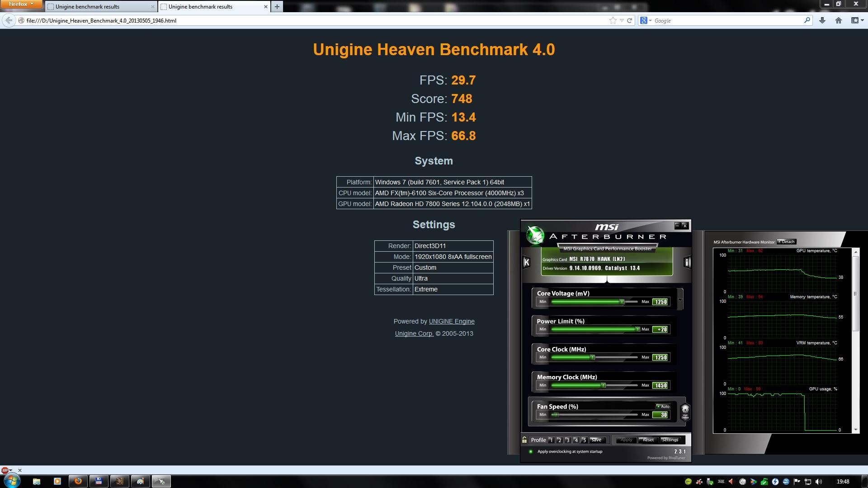Open the volume control in system tray

(819, 482)
